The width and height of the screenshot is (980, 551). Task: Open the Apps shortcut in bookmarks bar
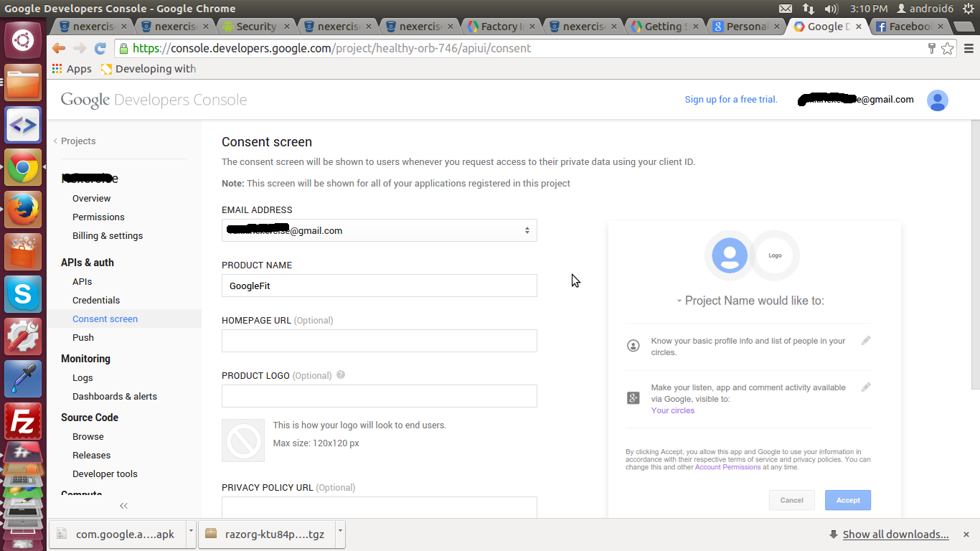(72, 69)
